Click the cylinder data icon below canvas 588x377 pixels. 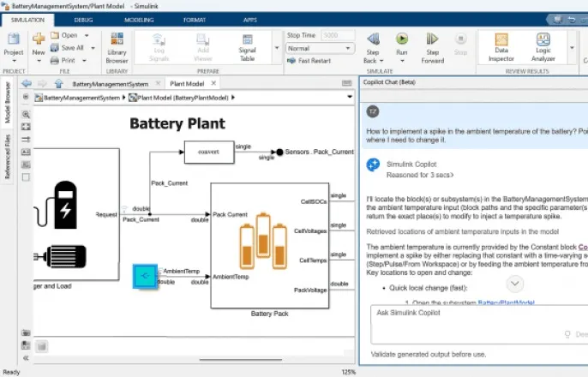pos(42,346)
